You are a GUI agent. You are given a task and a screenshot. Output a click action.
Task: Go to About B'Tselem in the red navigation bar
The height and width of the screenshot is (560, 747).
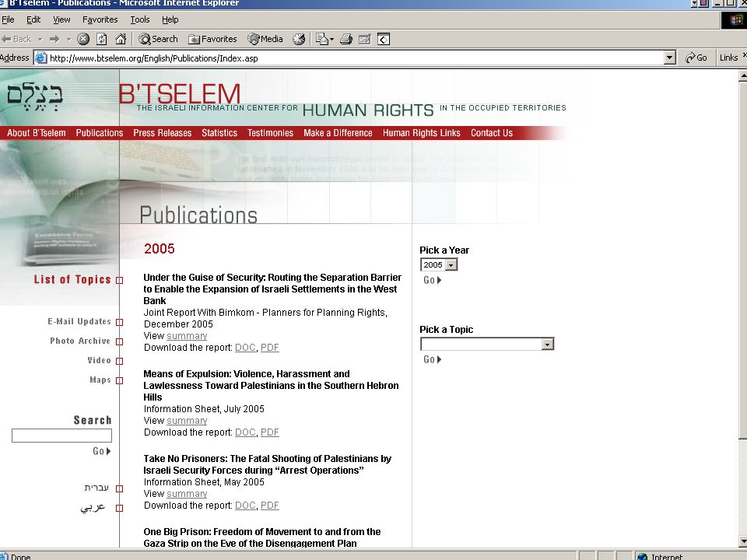click(37, 133)
